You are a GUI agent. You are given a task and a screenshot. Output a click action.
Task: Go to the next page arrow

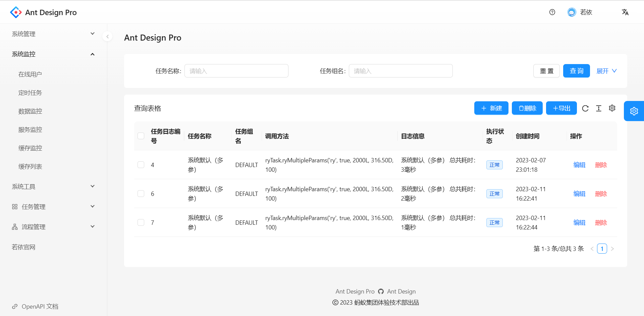coord(612,249)
